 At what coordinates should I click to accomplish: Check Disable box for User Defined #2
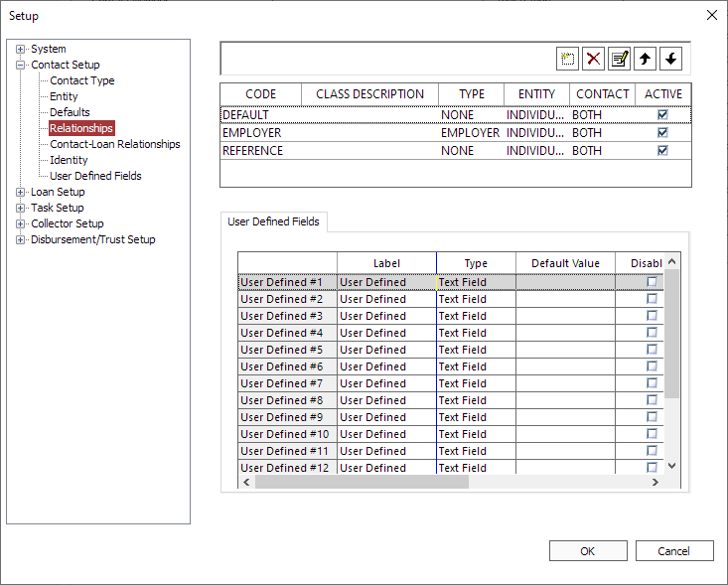[652, 299]
